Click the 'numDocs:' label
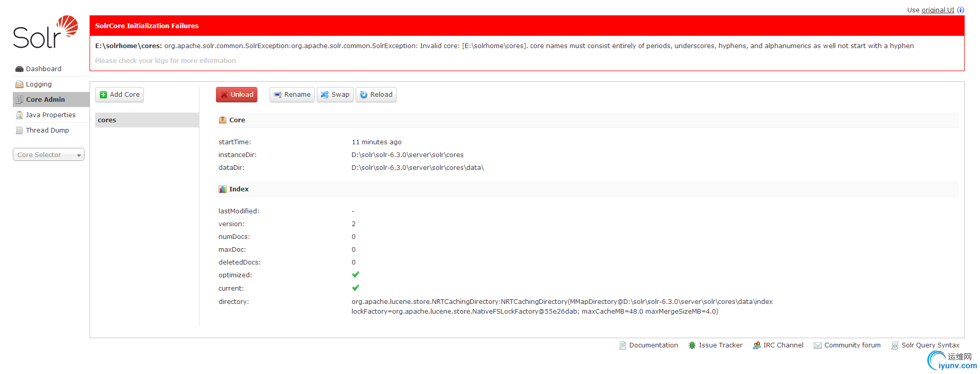Image resolution: width=980 pixels, height=374 pixels. point(234,237)
